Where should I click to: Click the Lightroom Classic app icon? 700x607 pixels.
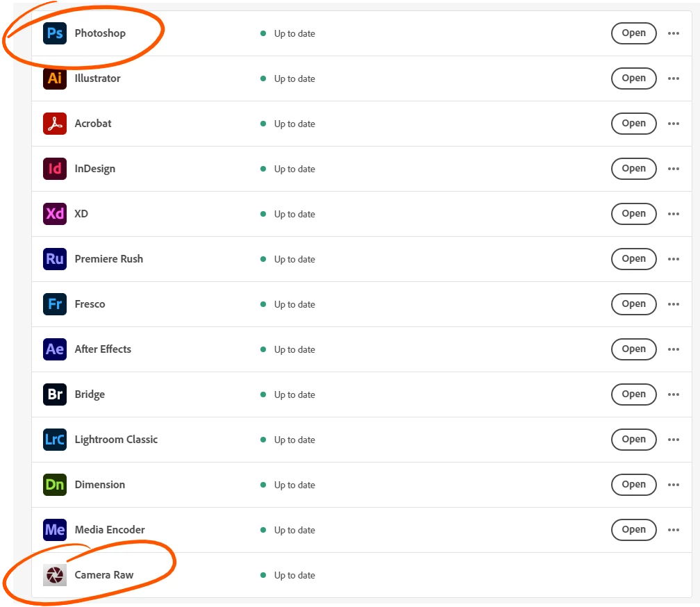click(55, 440)
